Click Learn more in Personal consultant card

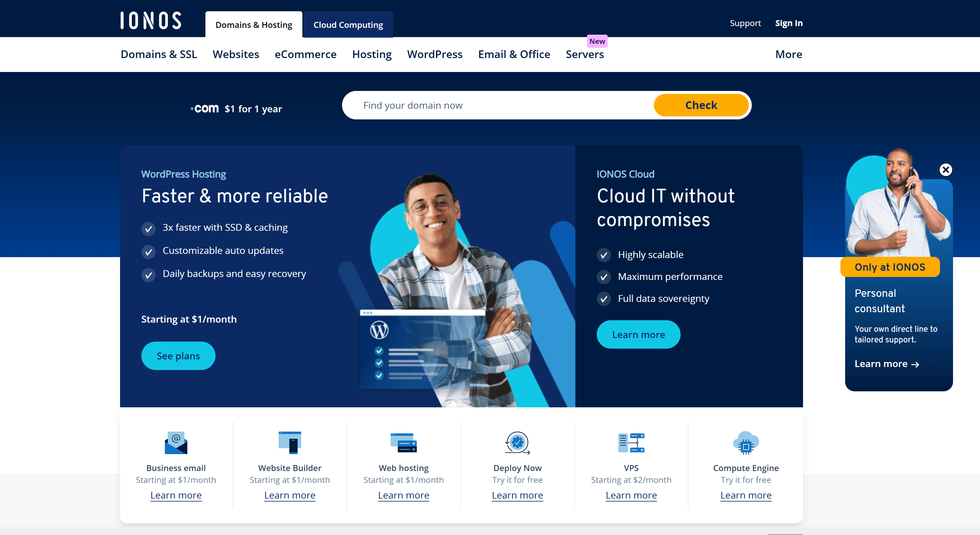coord(887,364)
